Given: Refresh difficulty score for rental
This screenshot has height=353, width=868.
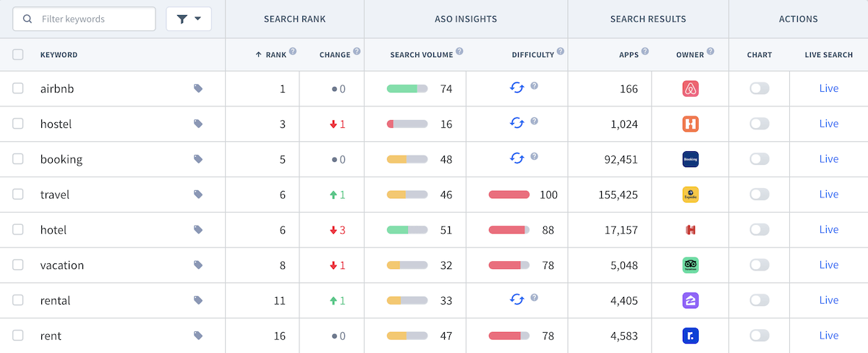Looking at the screenshot, I should [x=516, y=299].
